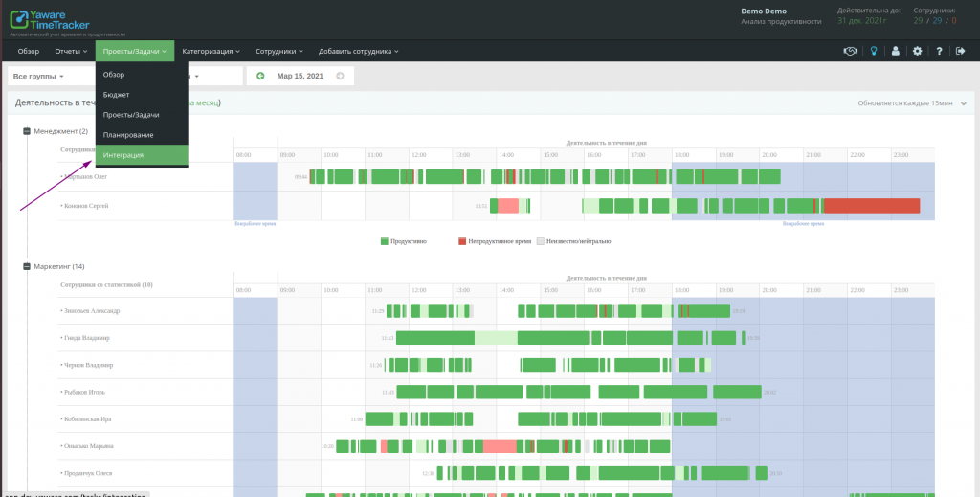Click Гнеда Владимир's 11:43 start time label

388,338
